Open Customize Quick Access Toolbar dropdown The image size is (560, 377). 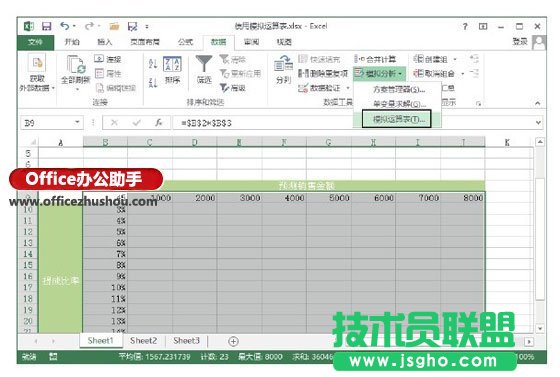click(147, 26)
